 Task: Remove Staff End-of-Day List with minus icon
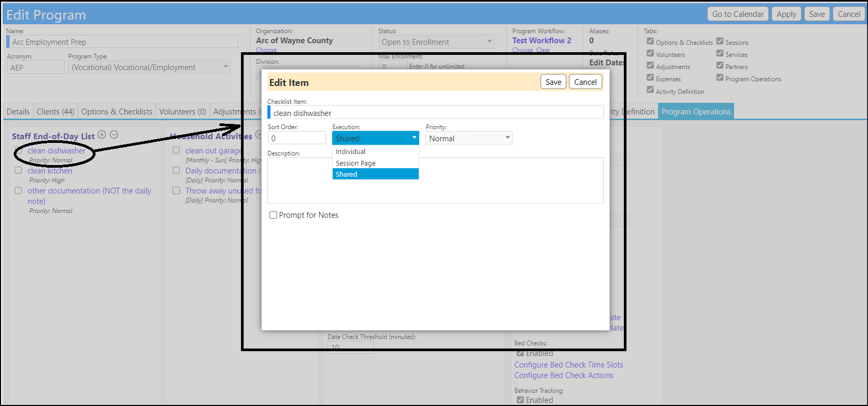tap(114, 135)
